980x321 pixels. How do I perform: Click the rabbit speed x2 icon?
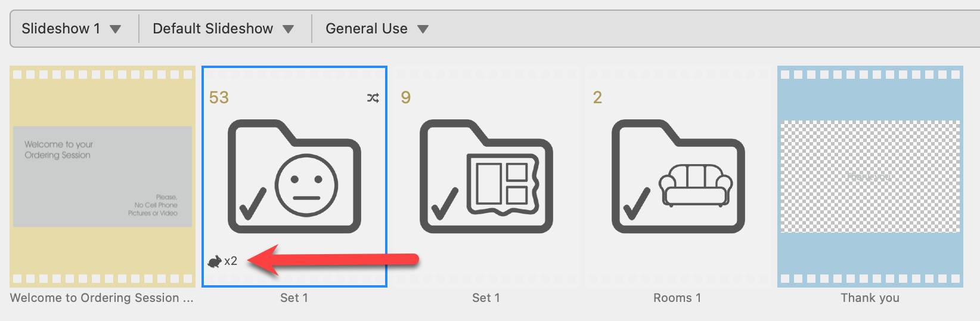[222, 261]
